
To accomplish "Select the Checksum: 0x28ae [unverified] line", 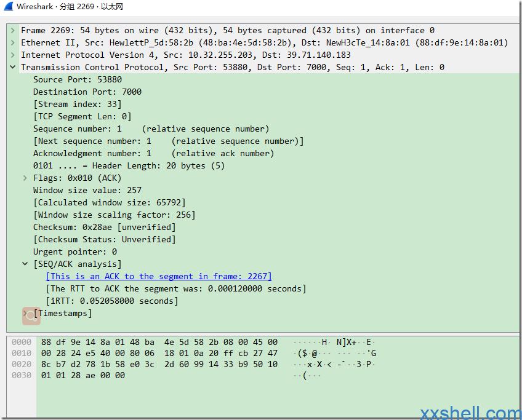I will tap(104, 228).
